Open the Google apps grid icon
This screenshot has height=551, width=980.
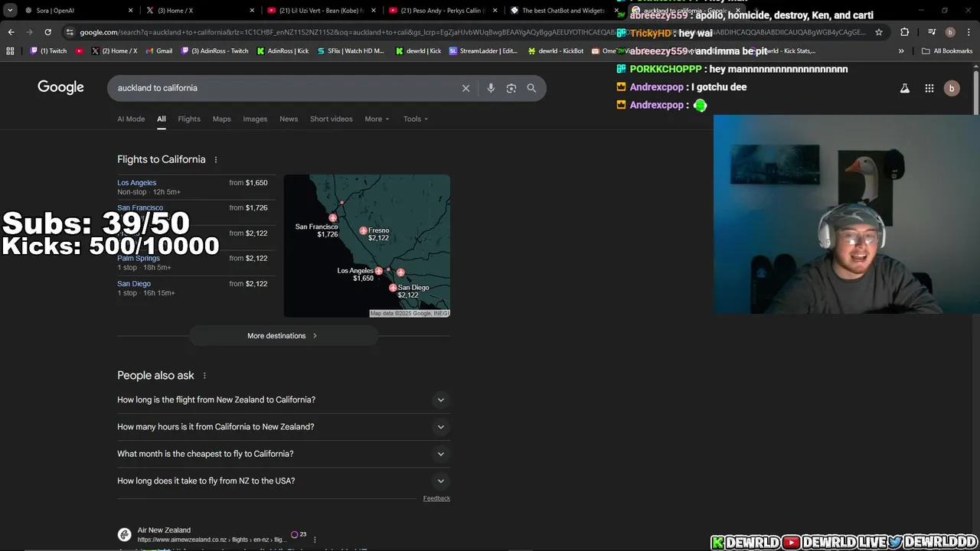(929, 88)
